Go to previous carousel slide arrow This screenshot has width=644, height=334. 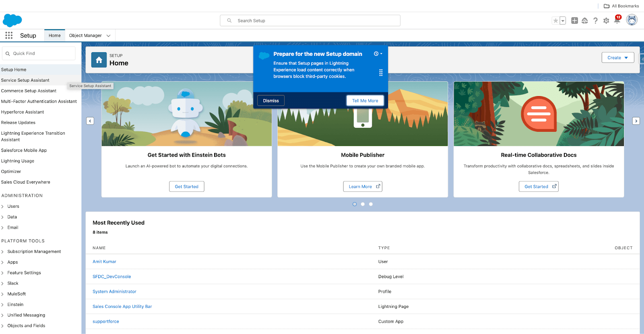coord(90,121)
